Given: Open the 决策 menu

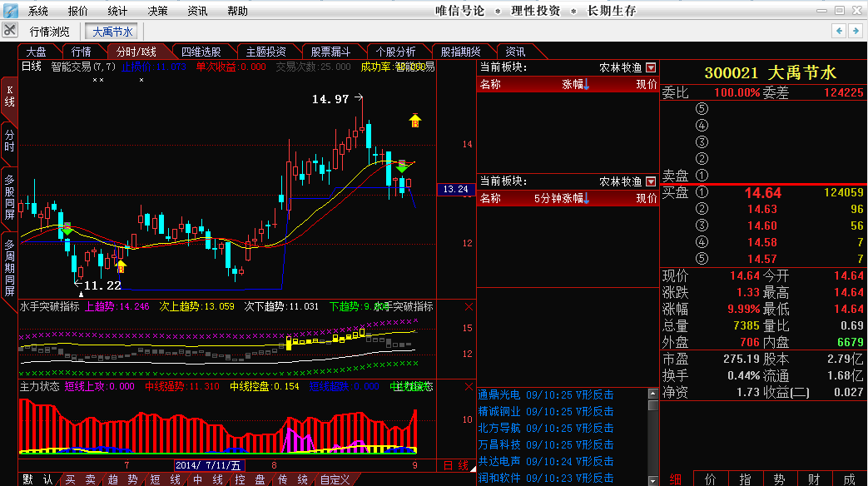Looking at the screenshot, I should click(157, 11).
